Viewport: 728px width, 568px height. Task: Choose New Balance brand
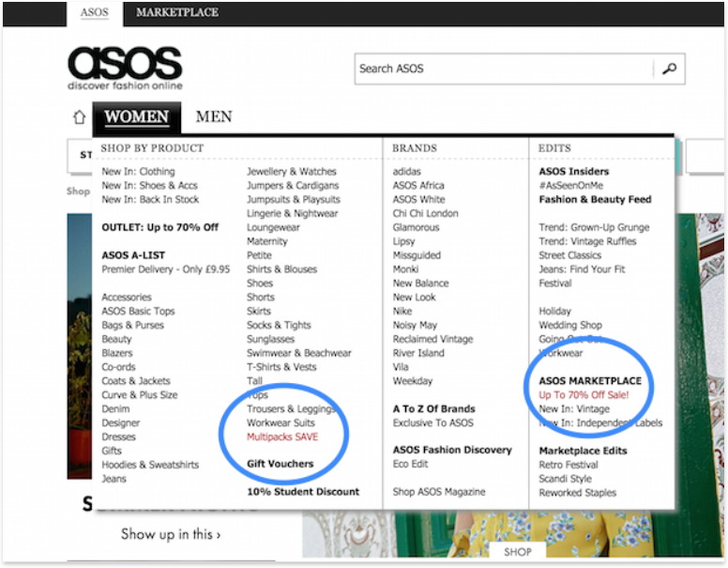point(420,284)
